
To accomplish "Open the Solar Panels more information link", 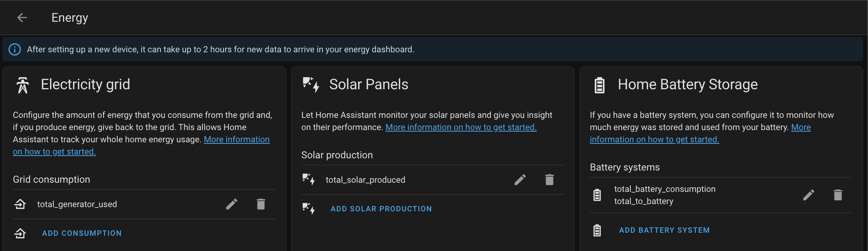I will 461,127.
